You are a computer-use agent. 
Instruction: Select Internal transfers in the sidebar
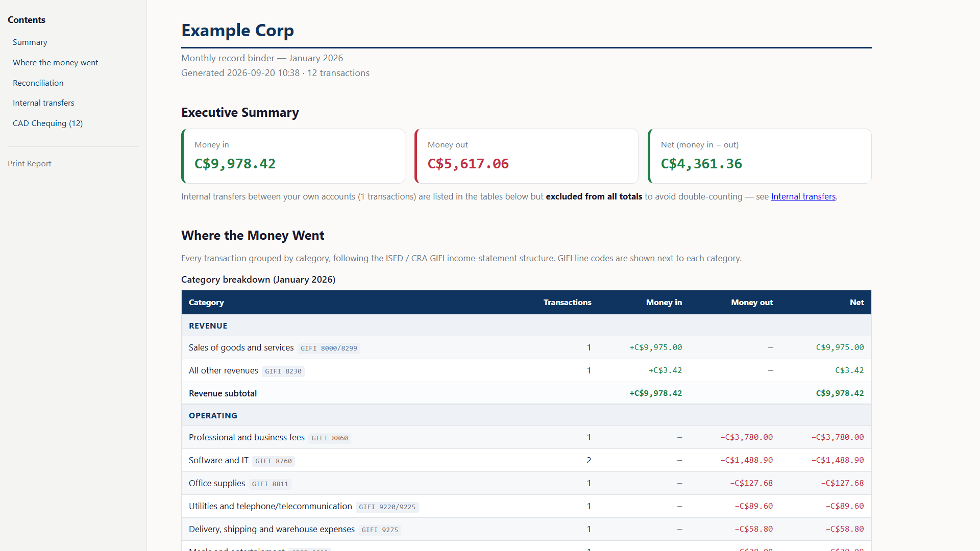(43, 103)
